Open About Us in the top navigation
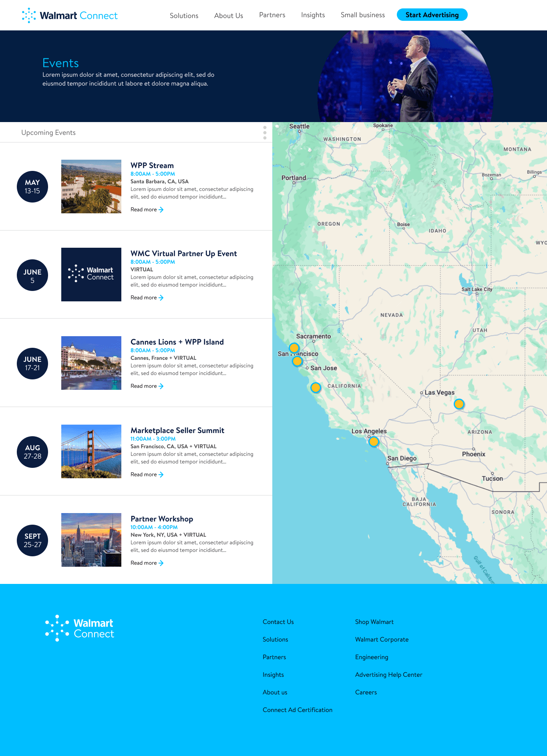The width and height of the screenshot is (547, 756). click(x=229, y=16)
